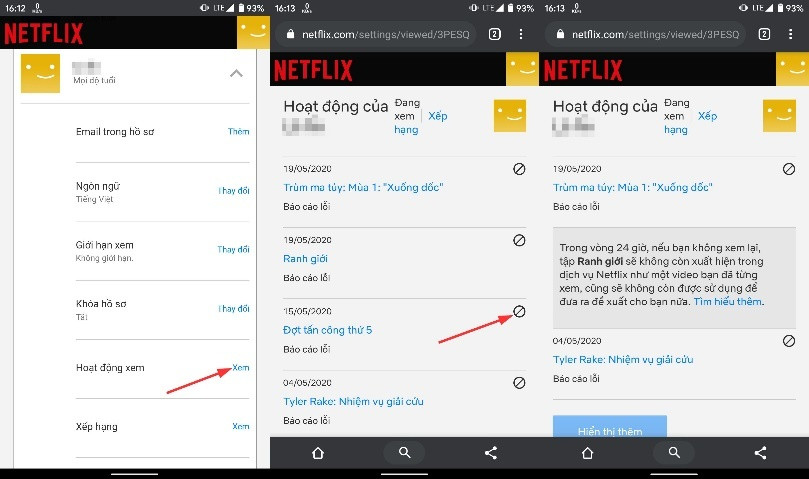Tap the battery indicator in left status bar
809x479 pixels.
coord(241,8)
